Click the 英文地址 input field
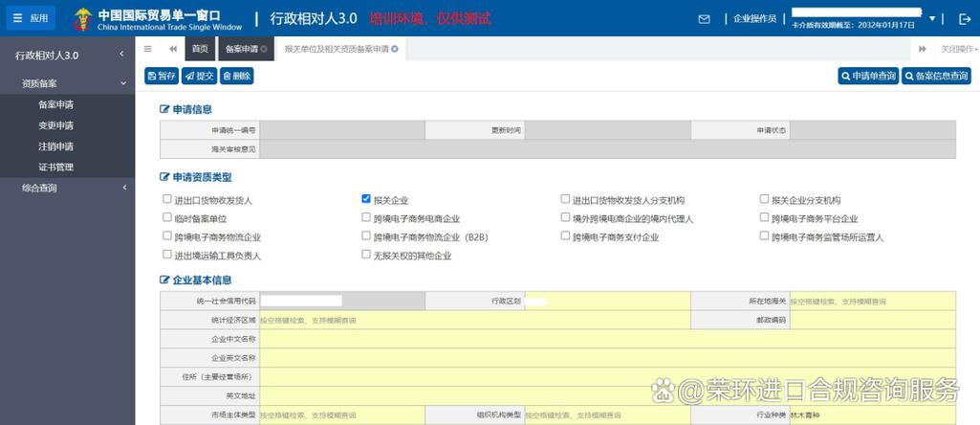 tap(607, 395)
